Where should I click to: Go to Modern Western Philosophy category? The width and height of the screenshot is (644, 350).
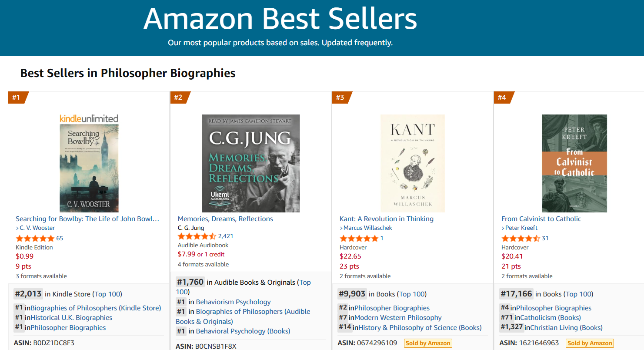click(398, 318)
